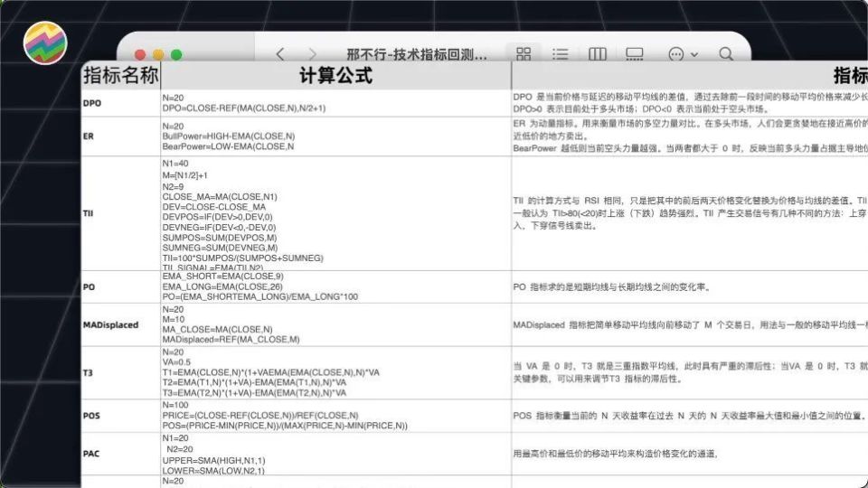Minimize the Finder window yellow button
The width and height of the screenshot is (868, 488).
pyautogui.click(x=158, y=55)
